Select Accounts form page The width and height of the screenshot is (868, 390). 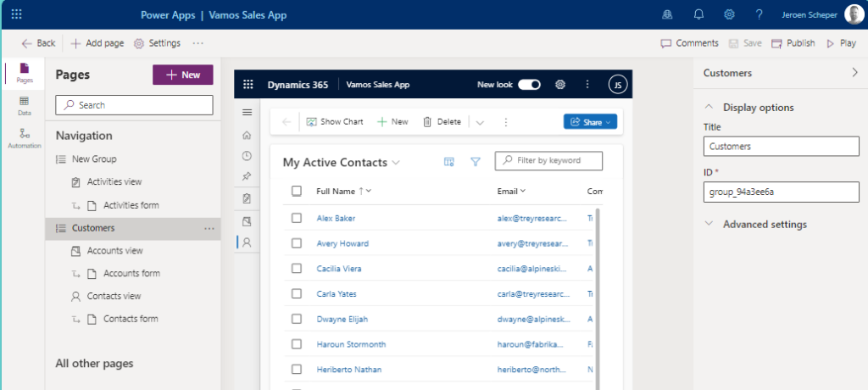(x=131, y=273)
